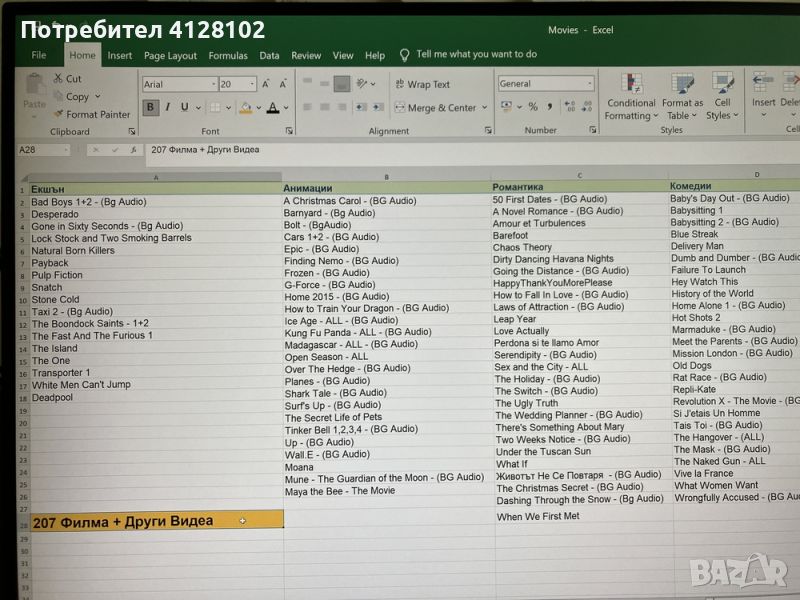Switch to the Insert ribbon tab
Screen dimensions: 800x600
point(119,56)
